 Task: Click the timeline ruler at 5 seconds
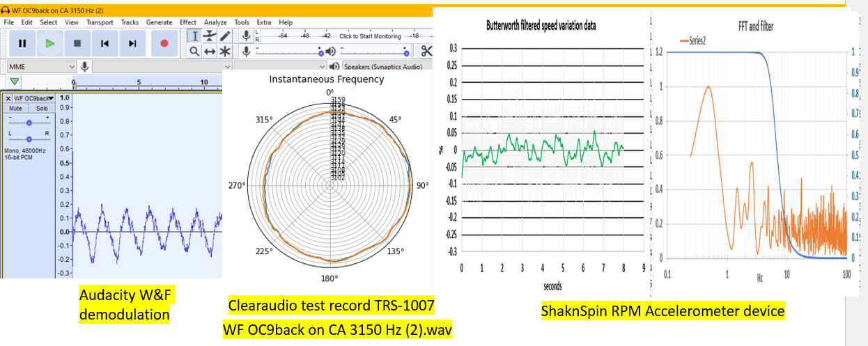click(139, 82)
